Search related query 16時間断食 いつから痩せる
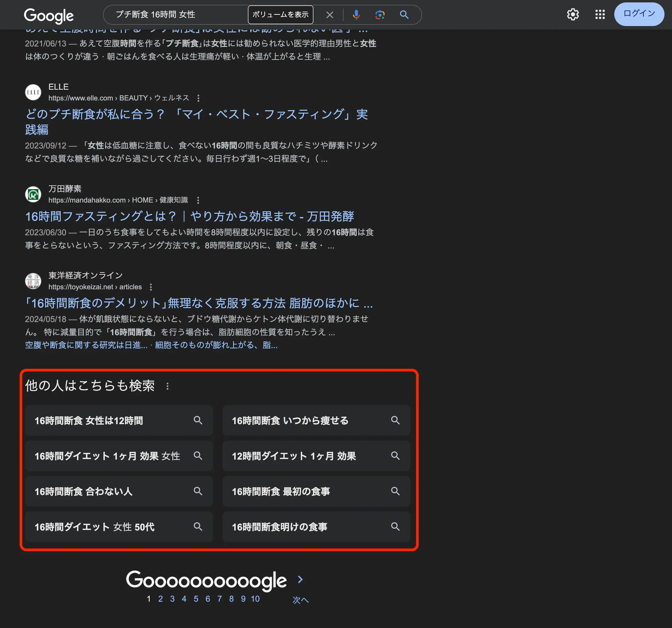672x628 pixels. pyautogui.click(x=316, y=421)
